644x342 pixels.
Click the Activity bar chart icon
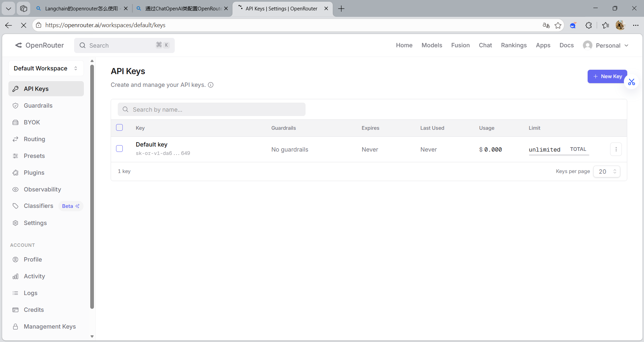point(15,276)
